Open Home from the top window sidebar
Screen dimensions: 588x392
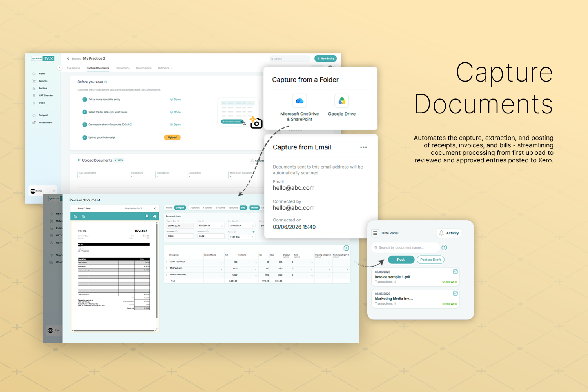click(x=39, y=74)
